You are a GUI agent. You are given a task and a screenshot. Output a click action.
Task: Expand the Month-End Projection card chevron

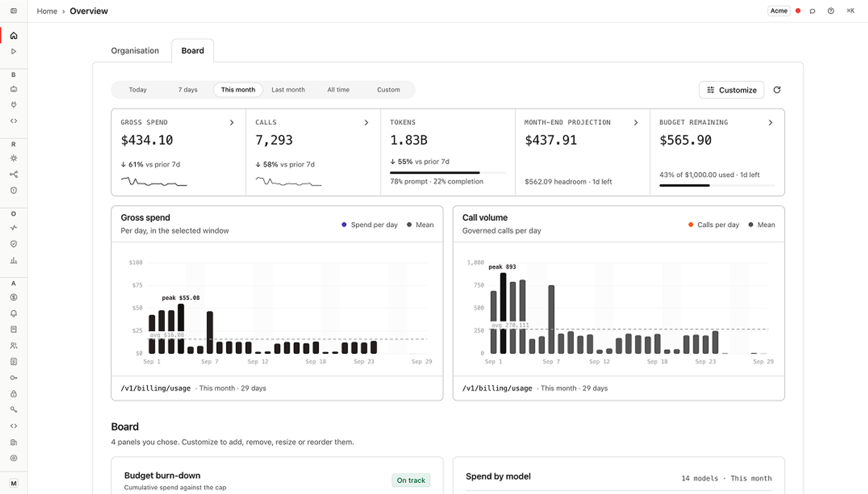[x=636, y=123]
